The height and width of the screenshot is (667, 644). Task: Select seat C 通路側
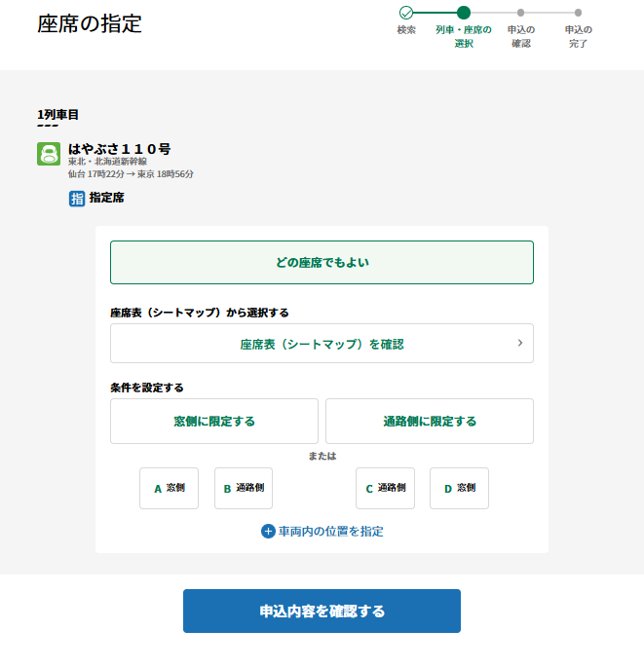click(385, 488)
